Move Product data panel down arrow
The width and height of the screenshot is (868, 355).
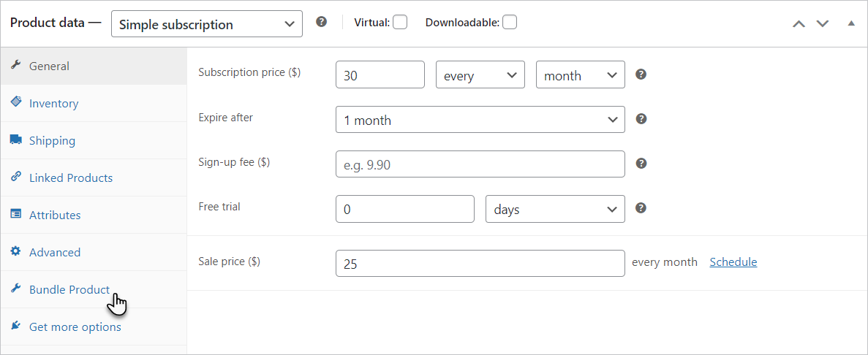(823, 23)
